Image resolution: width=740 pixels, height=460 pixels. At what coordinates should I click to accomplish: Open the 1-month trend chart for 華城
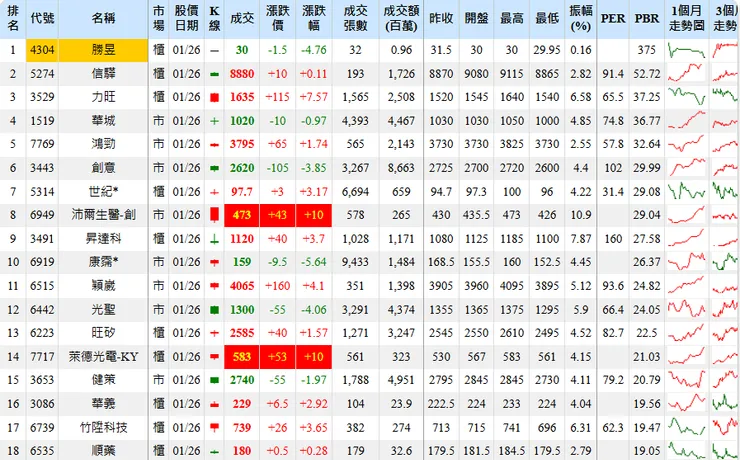tap(687, 121)
